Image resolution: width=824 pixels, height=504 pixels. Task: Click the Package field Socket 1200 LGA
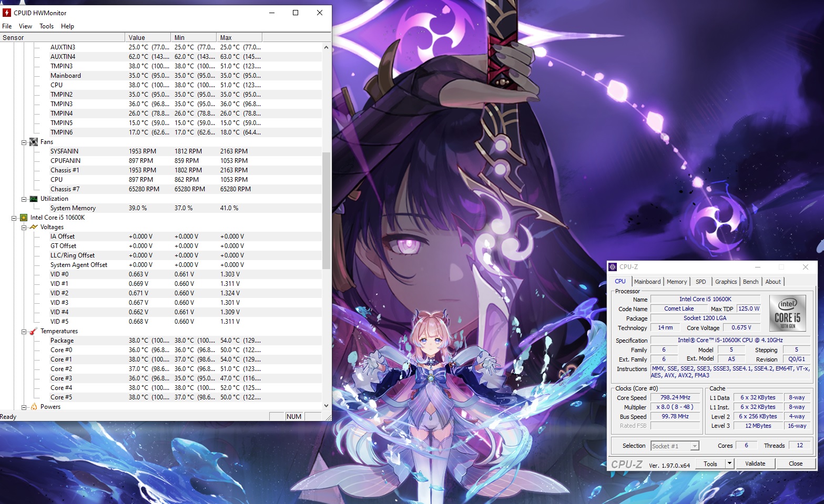pyautogui.click(x=705, y=318)
